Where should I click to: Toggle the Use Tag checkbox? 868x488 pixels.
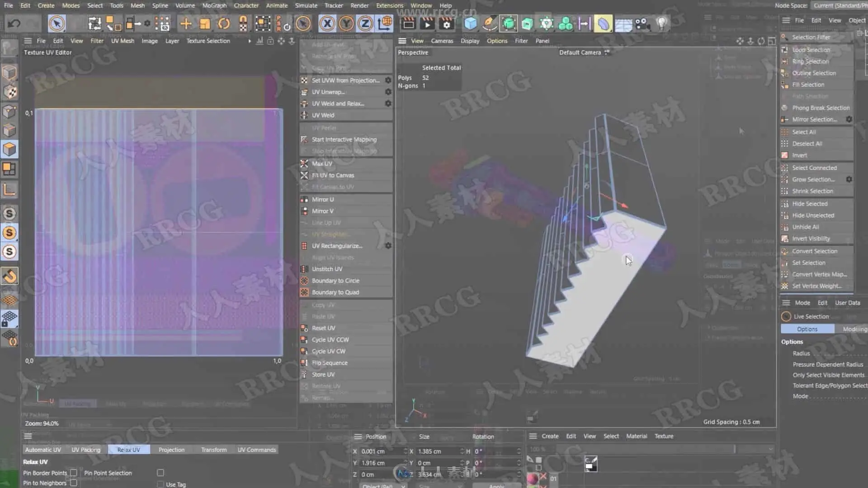[x=160, y=484]
